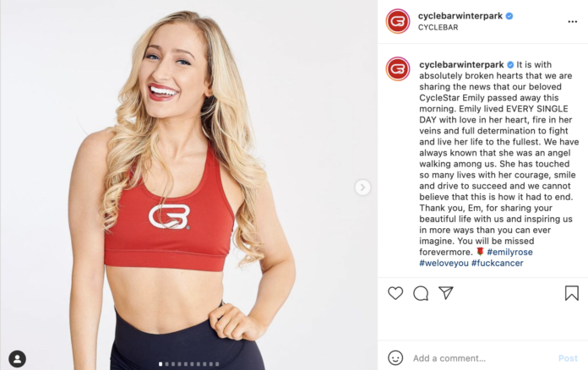Share post with paper plane icon
This screenshot has height=370, width=588.
click(446, 293)
